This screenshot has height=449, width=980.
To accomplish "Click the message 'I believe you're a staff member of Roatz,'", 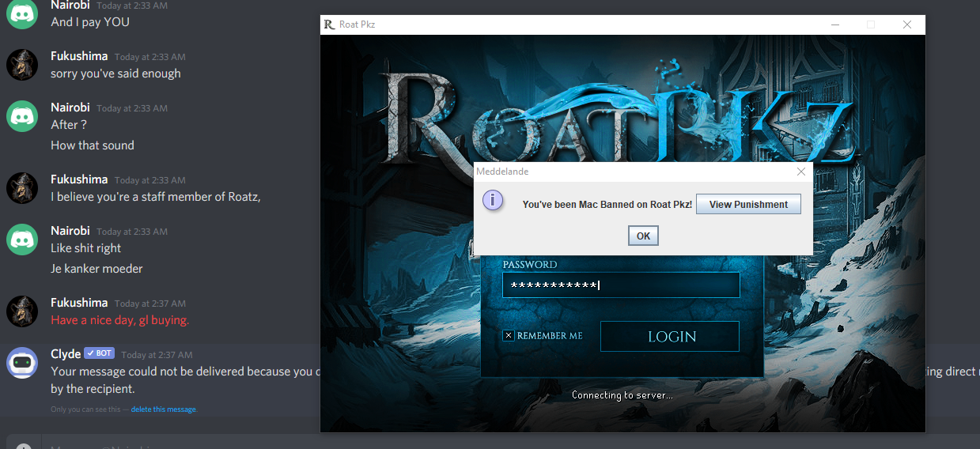I will 156,197.
